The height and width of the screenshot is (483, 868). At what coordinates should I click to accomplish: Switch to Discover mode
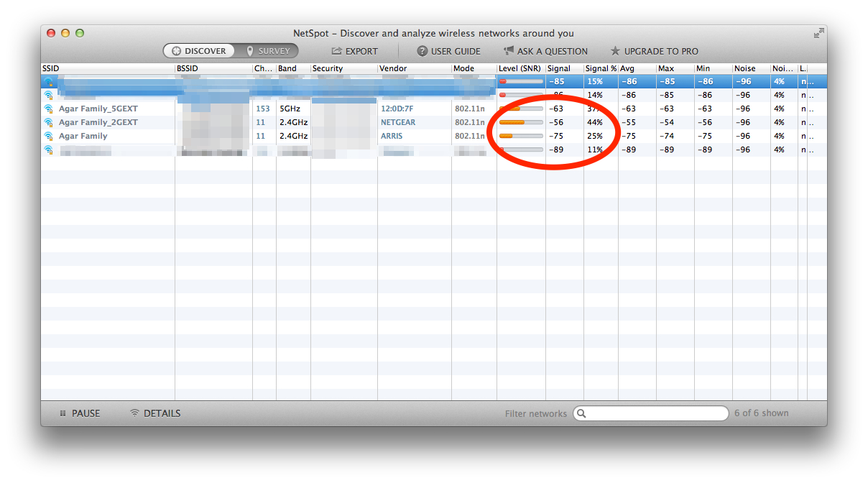click(x=199, y=51)
